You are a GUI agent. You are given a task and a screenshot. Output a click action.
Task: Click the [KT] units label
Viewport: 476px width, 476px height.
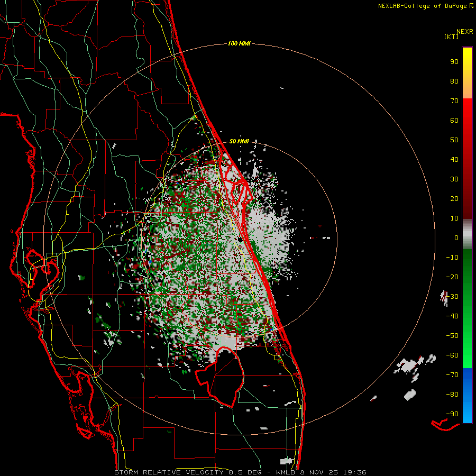[452, 36]
